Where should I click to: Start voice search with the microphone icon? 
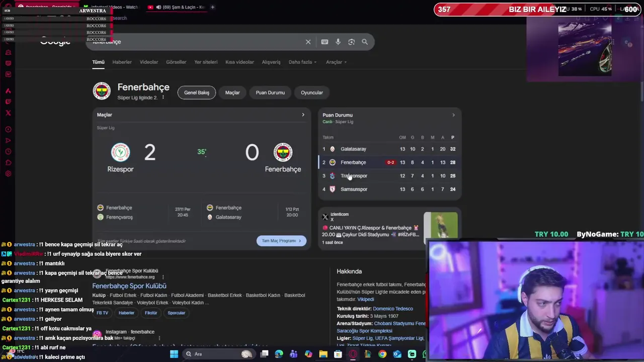coord(338,42)
